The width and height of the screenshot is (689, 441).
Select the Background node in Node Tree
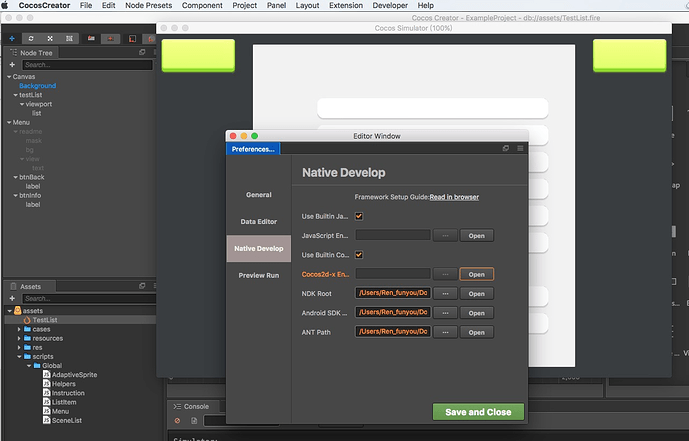37,86
